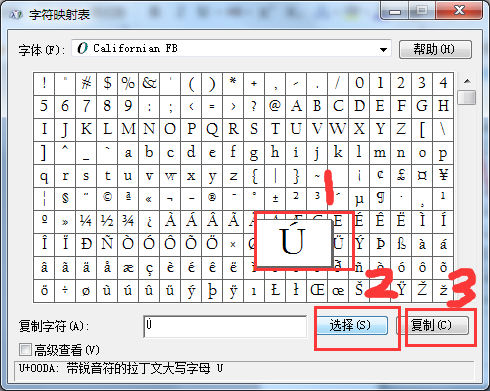Select the « left guillemet cell
The width and height of the screenshot is (490, 391).
(x=149, y=198)
